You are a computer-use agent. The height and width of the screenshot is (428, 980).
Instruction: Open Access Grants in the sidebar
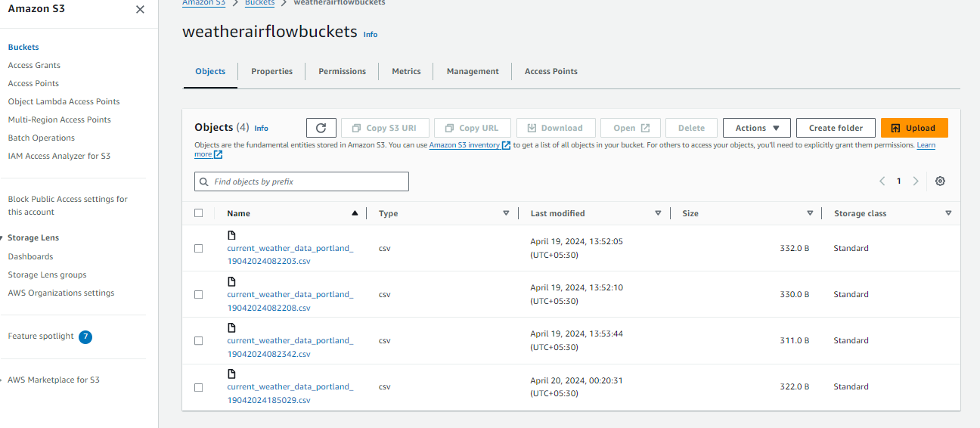34,65
